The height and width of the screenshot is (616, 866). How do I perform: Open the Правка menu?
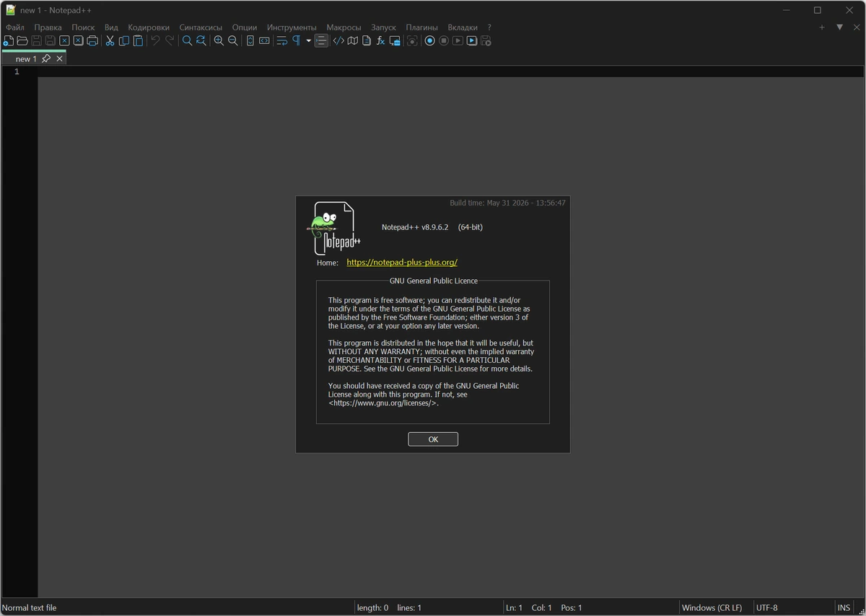48,27
